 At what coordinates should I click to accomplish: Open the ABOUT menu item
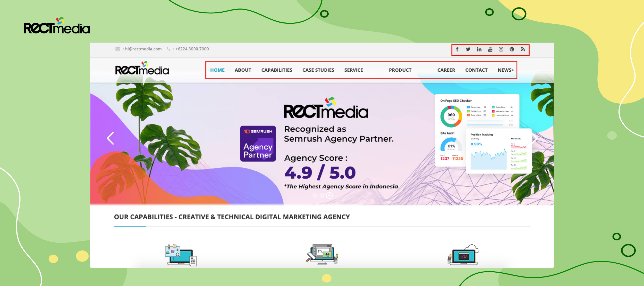click(243, 70)
